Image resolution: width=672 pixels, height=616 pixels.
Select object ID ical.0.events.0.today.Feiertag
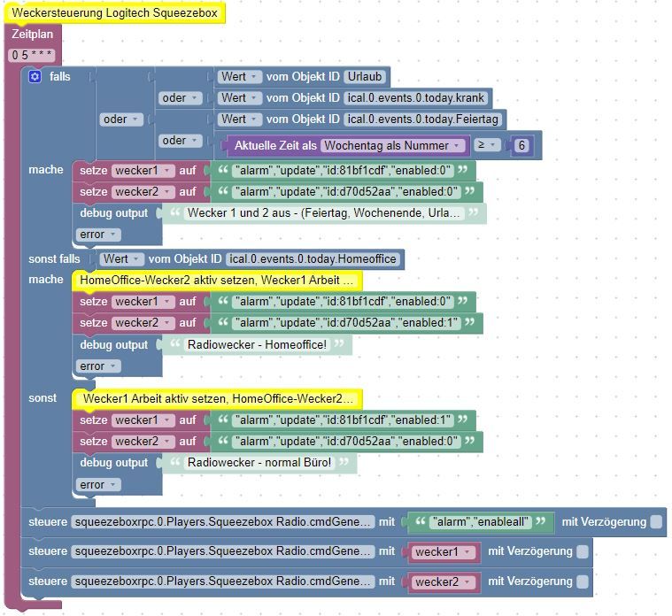(422, 119)
